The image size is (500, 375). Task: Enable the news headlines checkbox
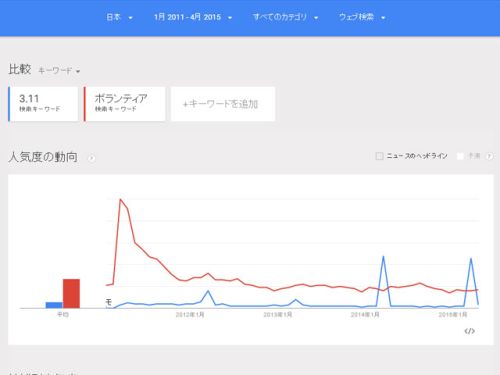coord(379,156)
